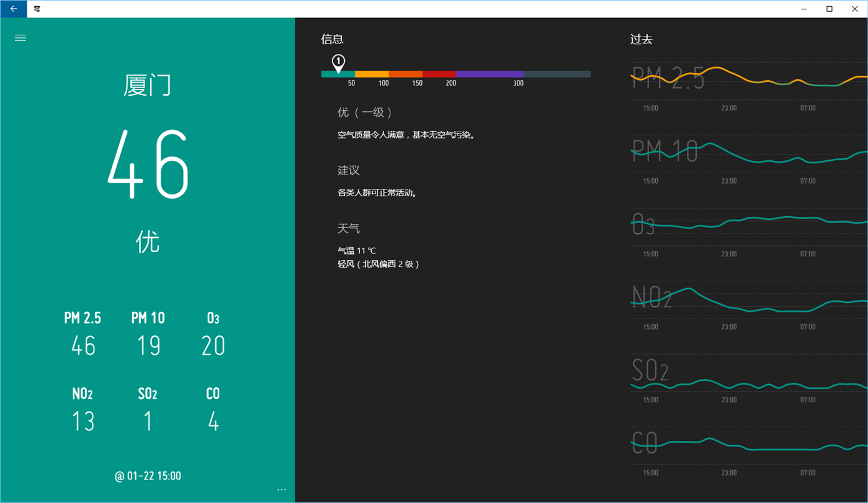Image resolution: width=868 pixels, height=503 pixels.
Task: Go back with the arrow button
Action: click(14, 9)
